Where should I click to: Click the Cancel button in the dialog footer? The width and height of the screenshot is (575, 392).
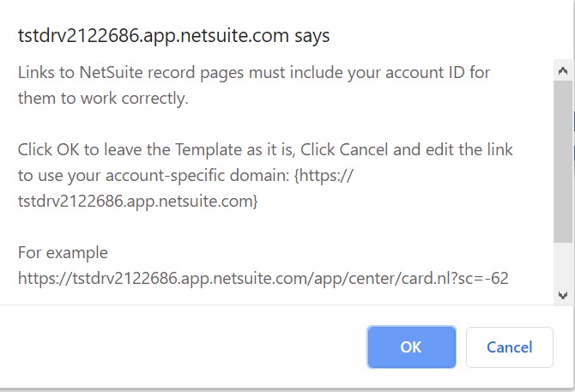509,347
